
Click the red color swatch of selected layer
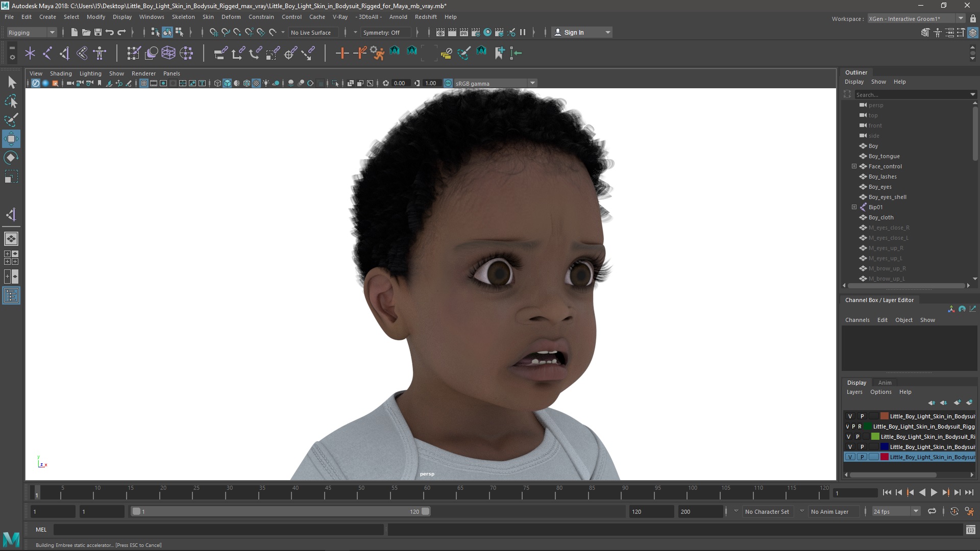coord(885,457)
